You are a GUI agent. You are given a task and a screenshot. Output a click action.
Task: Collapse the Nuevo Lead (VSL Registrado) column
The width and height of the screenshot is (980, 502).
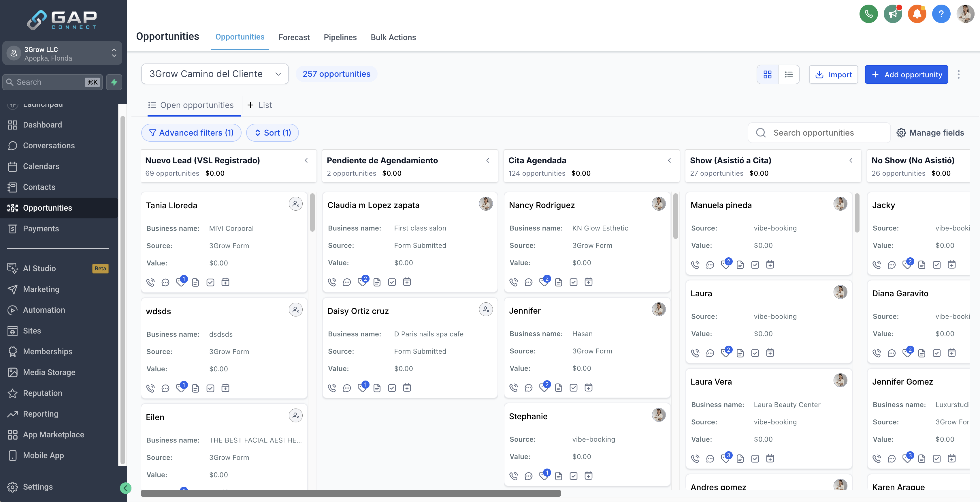(306, 160)
